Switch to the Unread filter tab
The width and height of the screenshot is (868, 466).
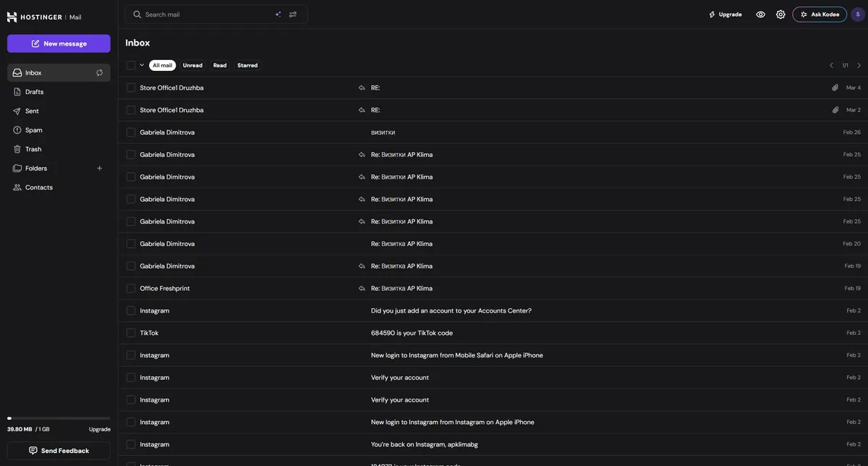point(192,65)
